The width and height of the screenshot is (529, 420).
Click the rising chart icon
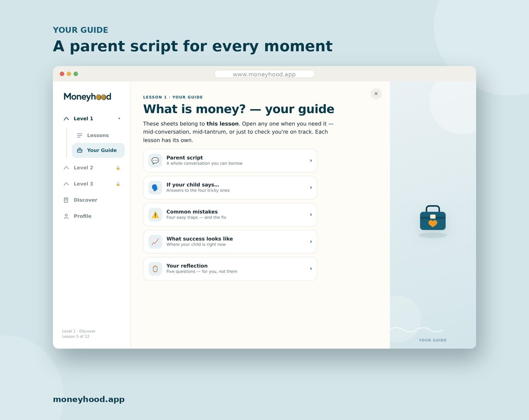click(x=155, y=242)
